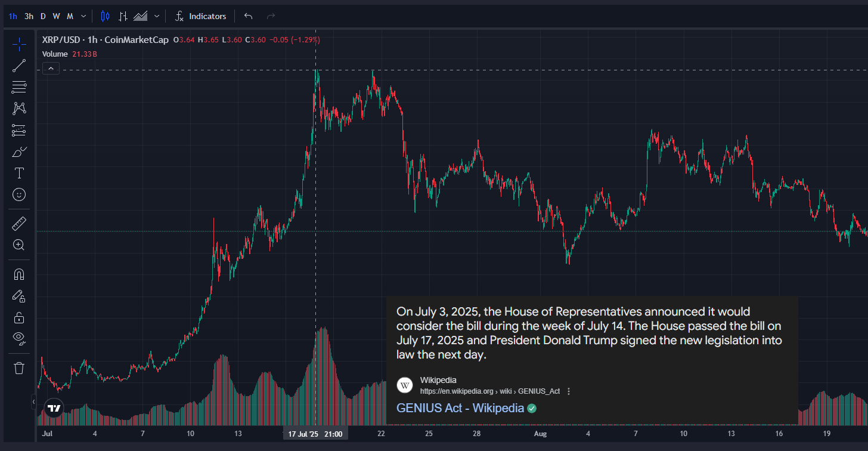Screen dimensions: 868x451
Task: Select the crosshair cursor tool
Action: [x=19, y=44]
